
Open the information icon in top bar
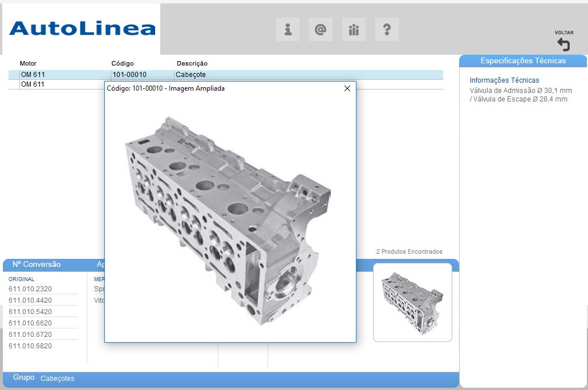(x=287, y=29)
